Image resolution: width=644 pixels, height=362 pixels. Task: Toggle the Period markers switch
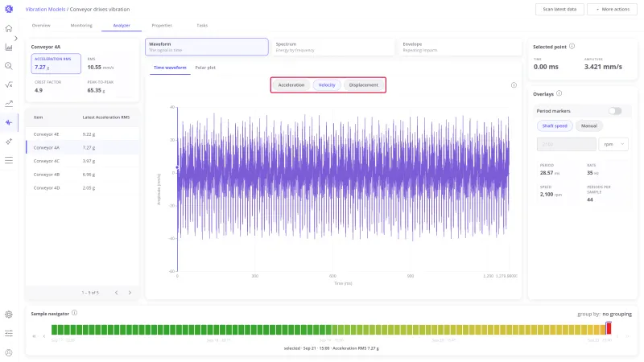(x=615, y=111)
